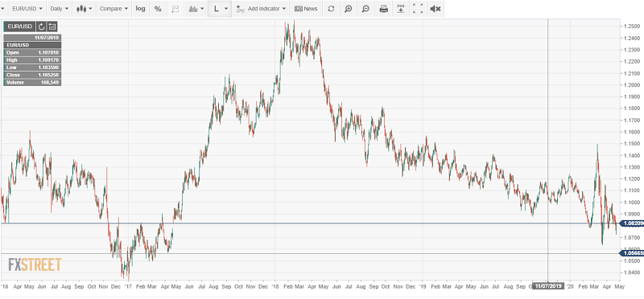Zoom out of the chart
644x299 pixels.
pyautogui.click(x=365, y=9)
